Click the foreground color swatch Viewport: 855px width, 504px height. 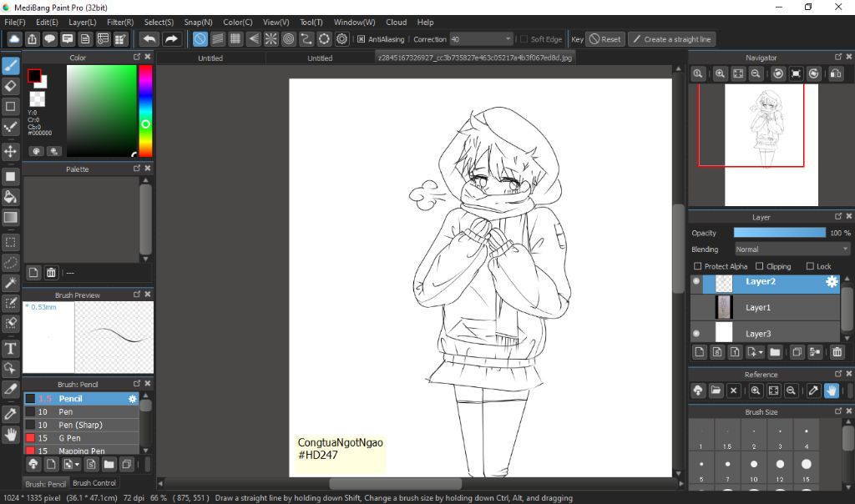(x=33, y=75)
